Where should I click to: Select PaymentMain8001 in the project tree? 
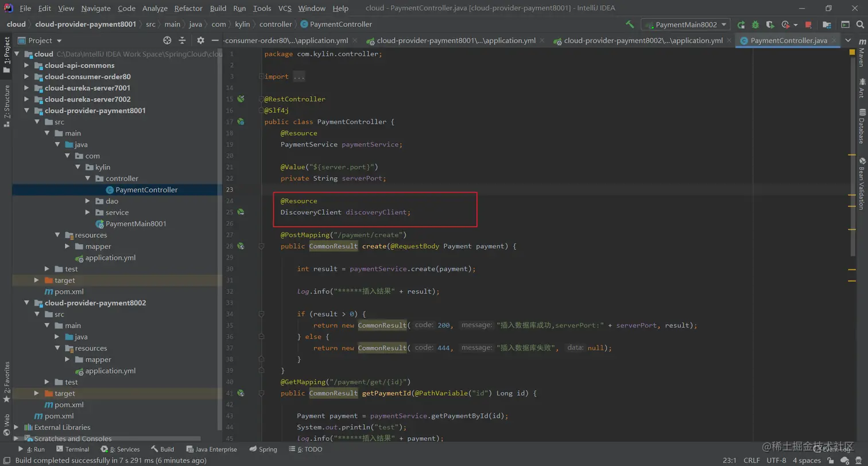tap(135, 224)
